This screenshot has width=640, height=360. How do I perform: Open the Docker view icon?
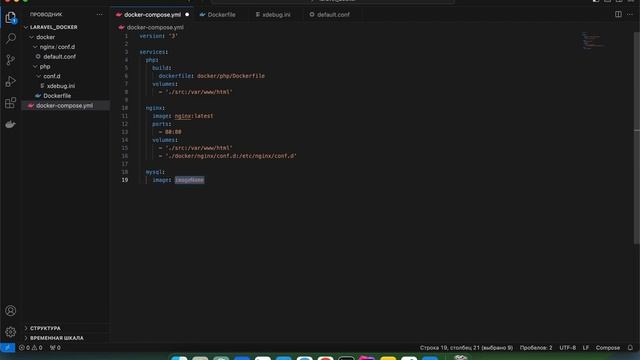point(11,124)
